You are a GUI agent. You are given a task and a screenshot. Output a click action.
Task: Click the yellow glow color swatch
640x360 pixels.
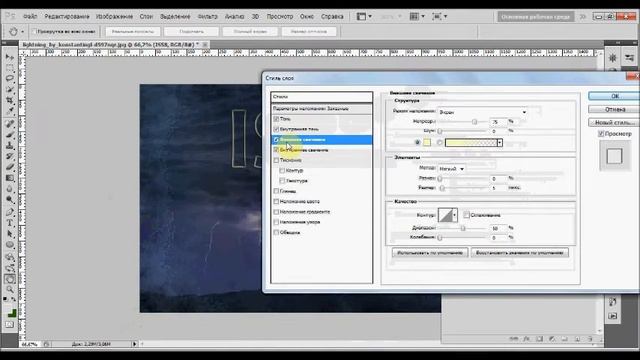point(427,142)
